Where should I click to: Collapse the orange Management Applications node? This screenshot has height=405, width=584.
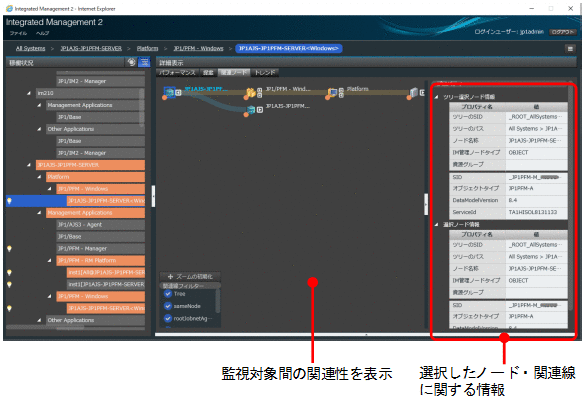[x=39, y=213]
